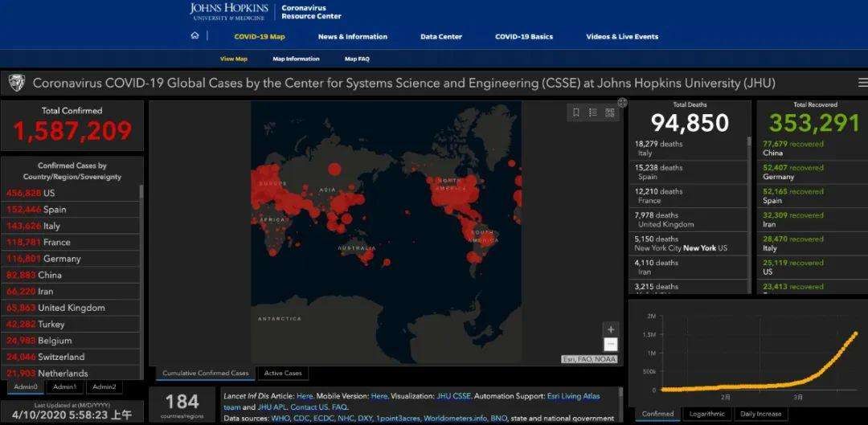The height and width of the screenshot is (425, 868).
Task: Select the Map Information sub-tab
Action: 296,59
